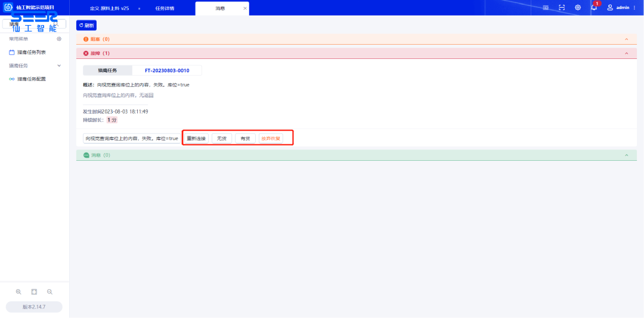Click the zoom-out magnifier in the sidebar footer
Viewport: 644px width, 318px height.
[x=49, y=292]
